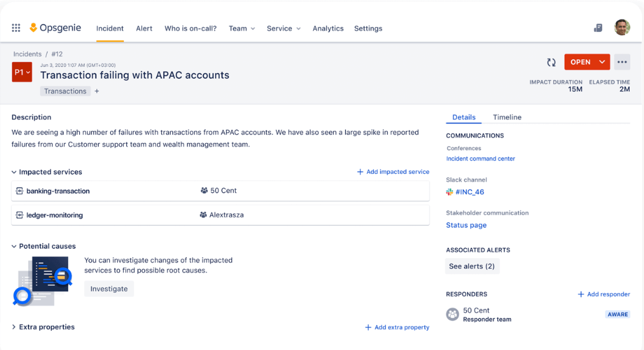Open the Incident command center link
644x350 pixels.
(480, 159)
